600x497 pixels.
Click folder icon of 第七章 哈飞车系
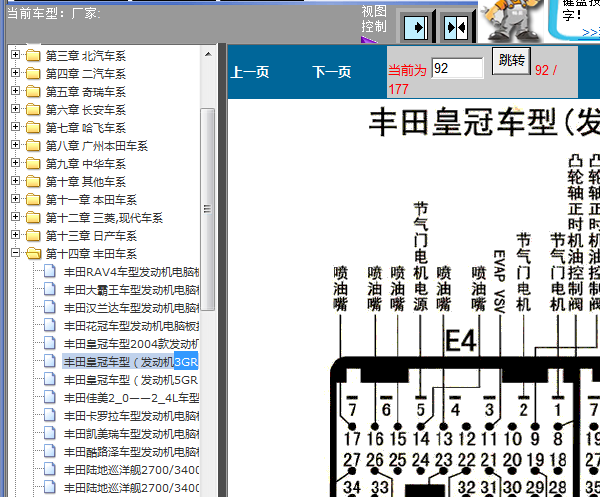click(33, 127)
